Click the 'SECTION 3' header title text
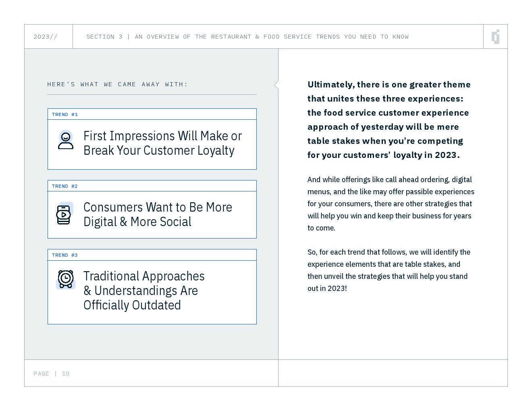The image size is (532, 411). [x=247, y=37]
